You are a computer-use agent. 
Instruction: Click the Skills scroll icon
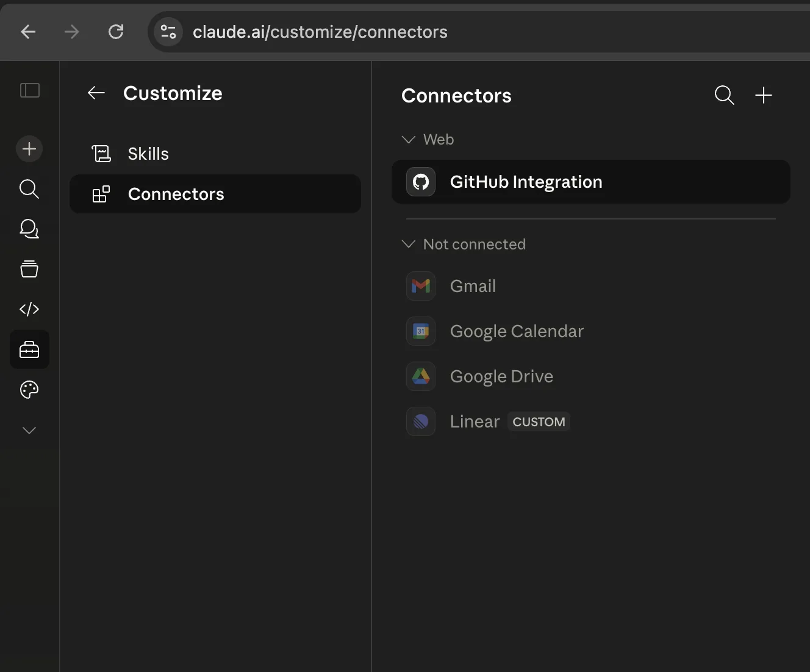[101, 154]
